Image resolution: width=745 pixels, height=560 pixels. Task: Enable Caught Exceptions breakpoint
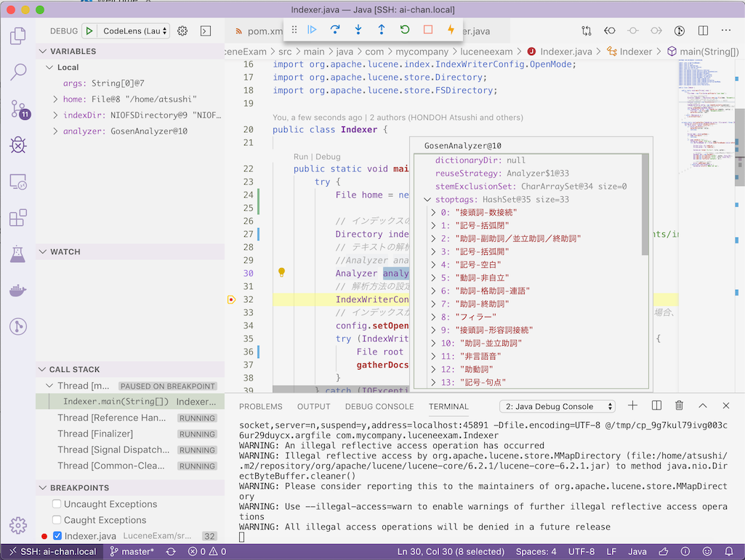point(57,520)
